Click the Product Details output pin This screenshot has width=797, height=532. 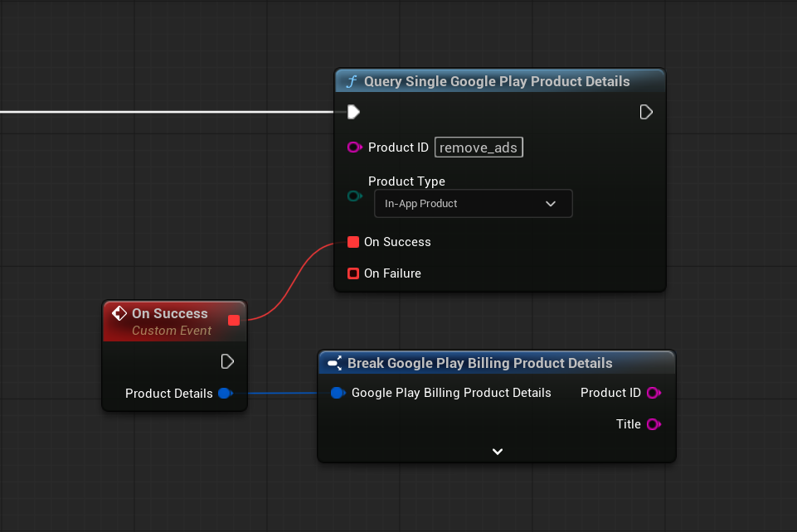(226, 393)
